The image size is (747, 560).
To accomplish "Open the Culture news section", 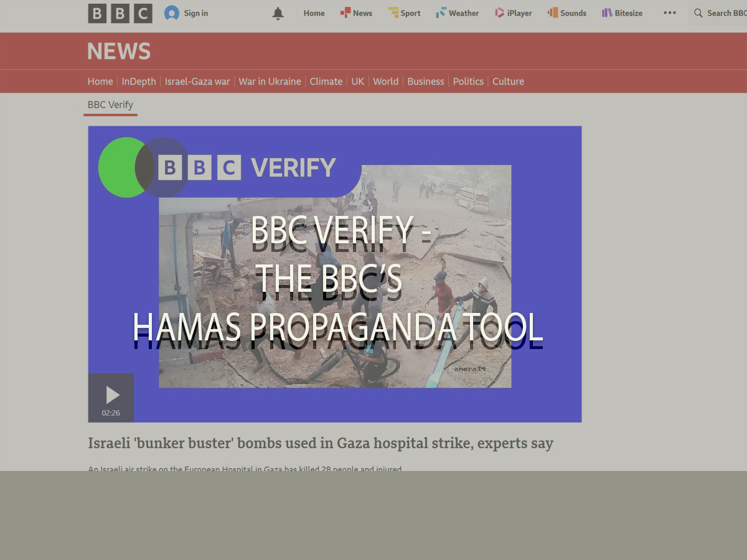I will (x=508, y=82).
